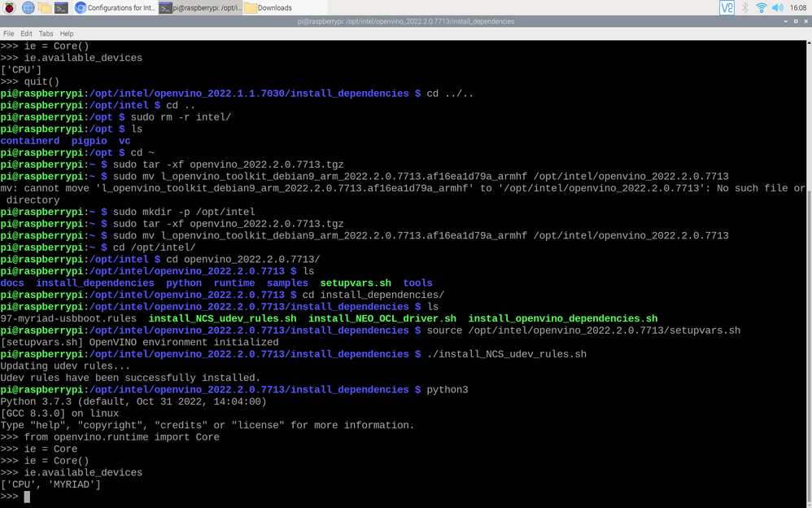The width and height of the screenshot is (812, 508).
Task: Click the 'pigpio' directory name
Action: pyautogui.click(x=89, y=141)
